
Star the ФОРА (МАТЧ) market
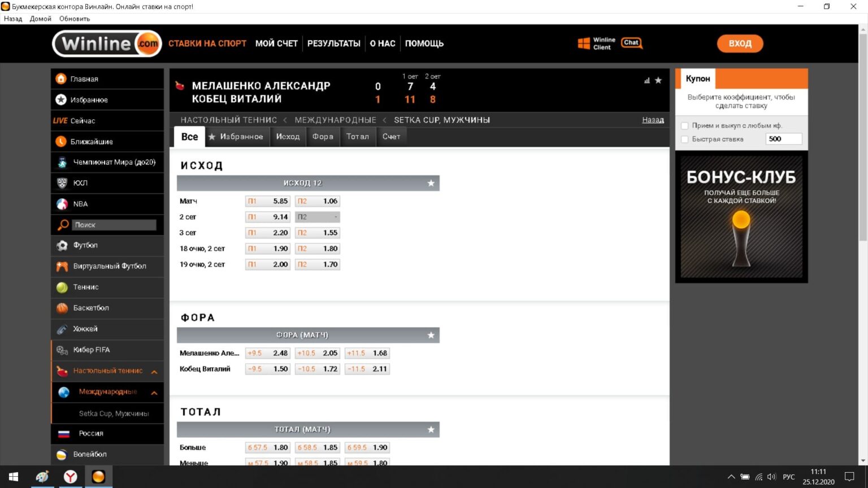(x=431, y=335)
